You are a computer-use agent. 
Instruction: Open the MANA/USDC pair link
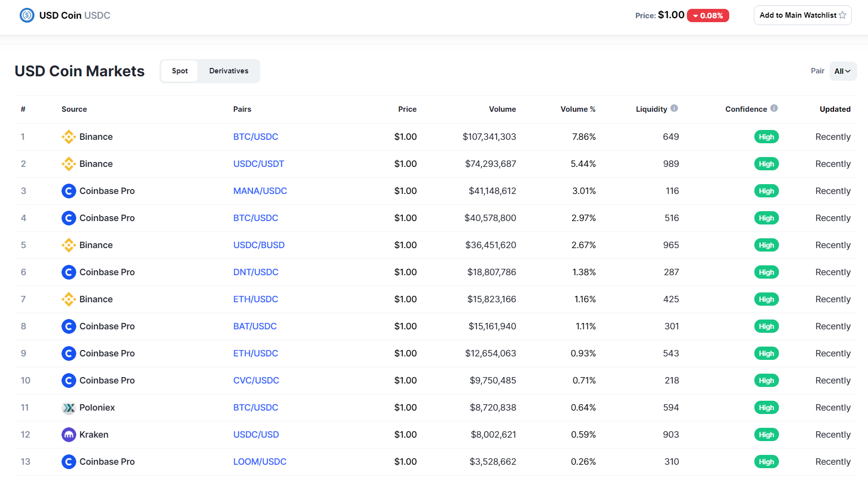coord(260,191)
